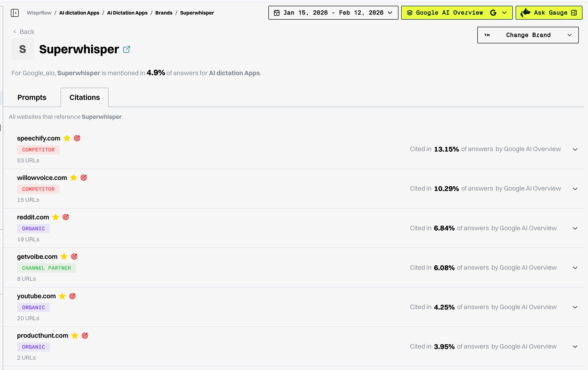This screenshot has height=370, width=588.
Task: Expand the speechify.com citation row
Action: pyautogui.click(x=575, y=149)
